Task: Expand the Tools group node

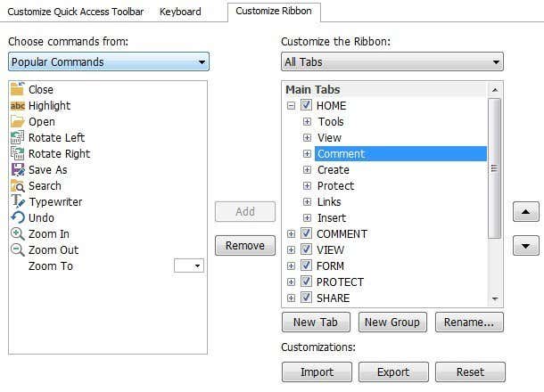Action: tap(307, 121)
